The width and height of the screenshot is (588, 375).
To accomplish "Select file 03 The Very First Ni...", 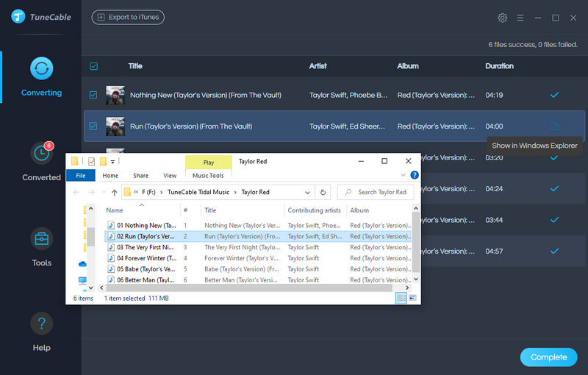I will click(x=259, y=248).
